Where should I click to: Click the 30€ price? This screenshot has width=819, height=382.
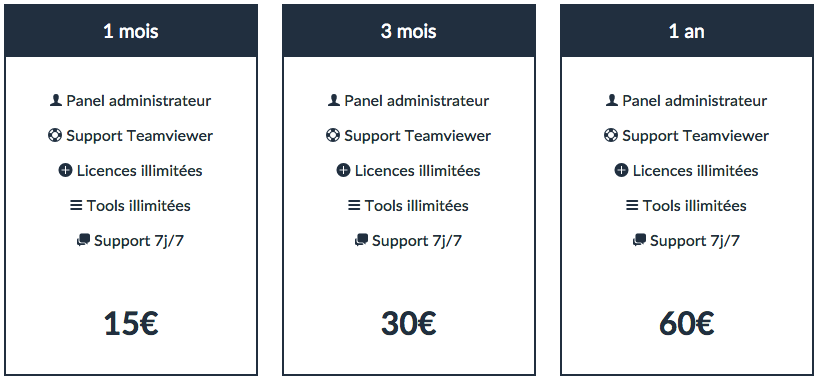(409, 324)
